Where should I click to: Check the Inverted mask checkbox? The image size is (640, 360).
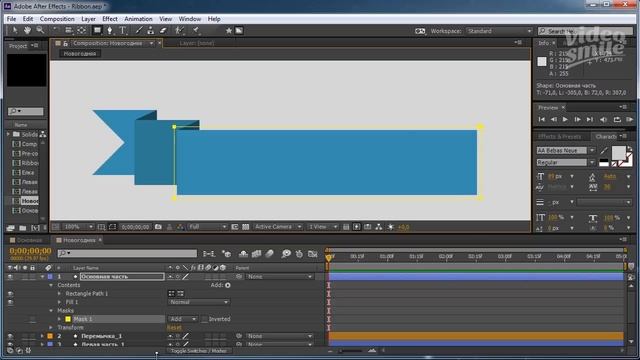[x=204, y=319]
